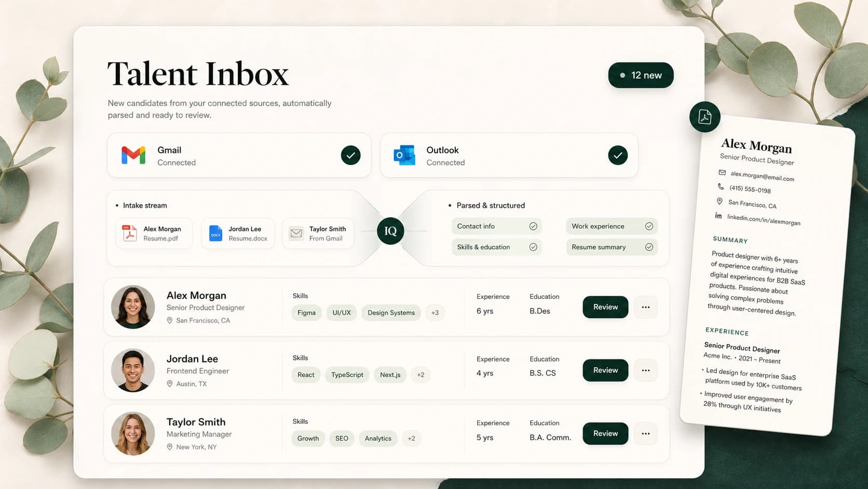The image size is (868, 489).
Task: Toggle the Skills & education check circle
Action: pos(533,247)
